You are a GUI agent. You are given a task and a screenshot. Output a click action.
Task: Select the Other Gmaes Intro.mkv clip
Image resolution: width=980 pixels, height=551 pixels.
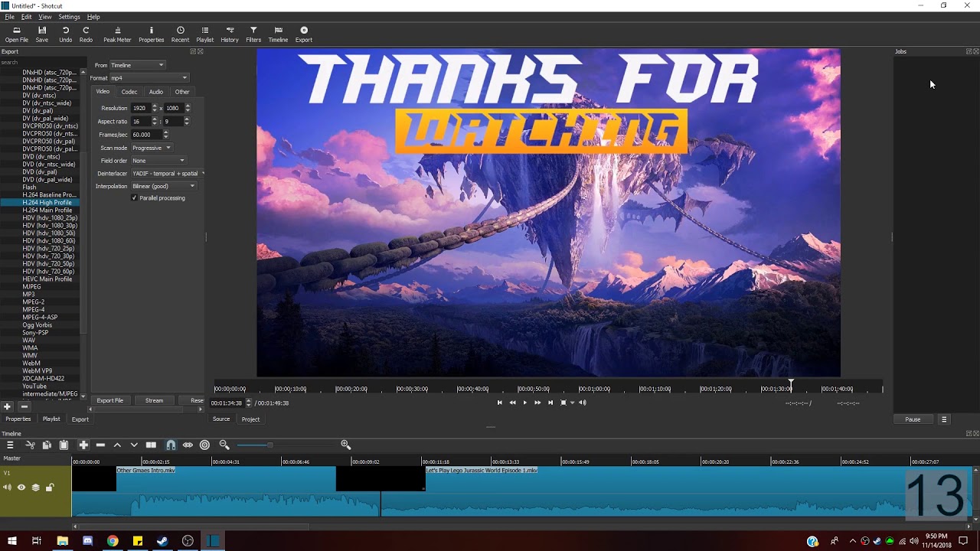(226, 491)
